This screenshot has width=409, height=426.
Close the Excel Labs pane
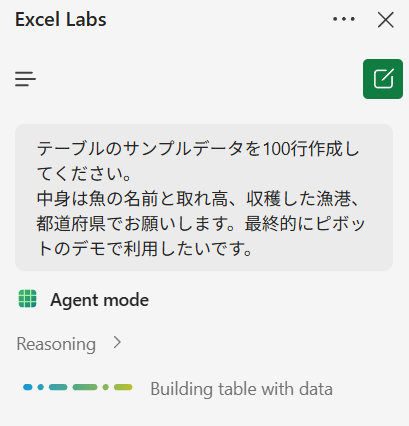tap(386, 20)
